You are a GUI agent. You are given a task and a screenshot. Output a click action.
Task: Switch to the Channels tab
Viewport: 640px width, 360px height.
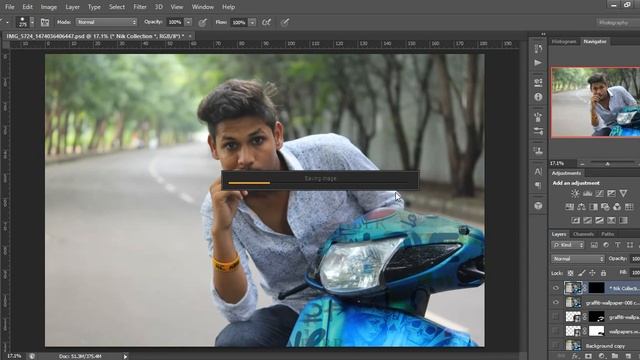[583, 234]
